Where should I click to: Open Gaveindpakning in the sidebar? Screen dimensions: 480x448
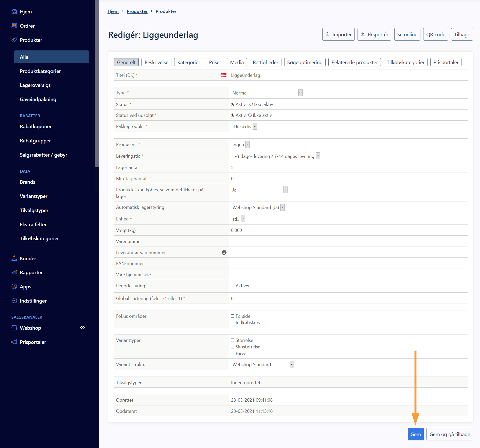[x=38, y=99]
